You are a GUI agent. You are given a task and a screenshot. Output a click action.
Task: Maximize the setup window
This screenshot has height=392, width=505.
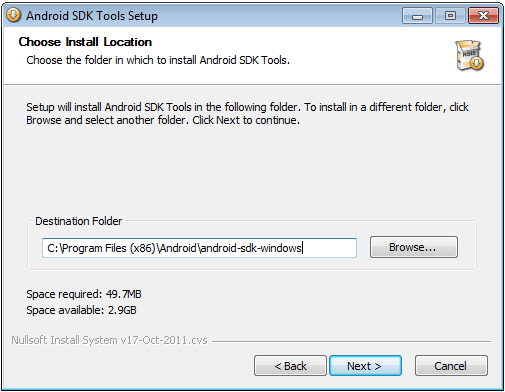pos(450,16)
